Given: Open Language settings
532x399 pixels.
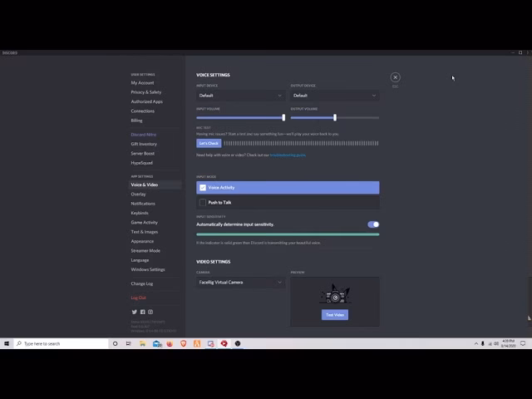Looking at the screenshot, I should pyautogui.click(x=140, y=260).
